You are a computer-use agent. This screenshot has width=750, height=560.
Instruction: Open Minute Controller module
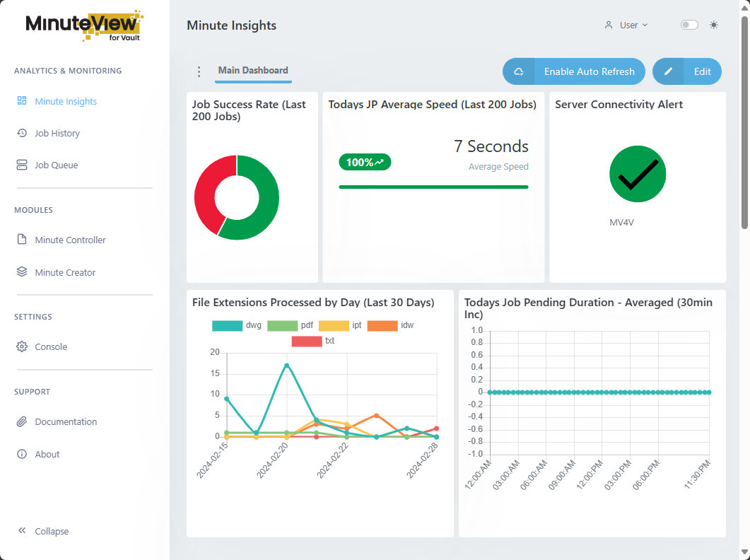70,240
